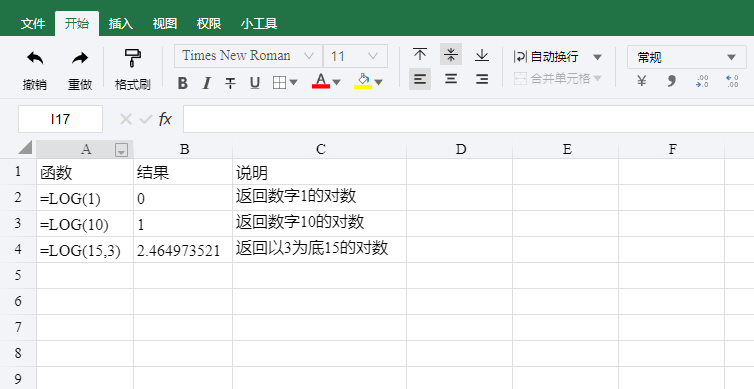
Task: Select cell containing =LOG(1)
Action: 85,198
